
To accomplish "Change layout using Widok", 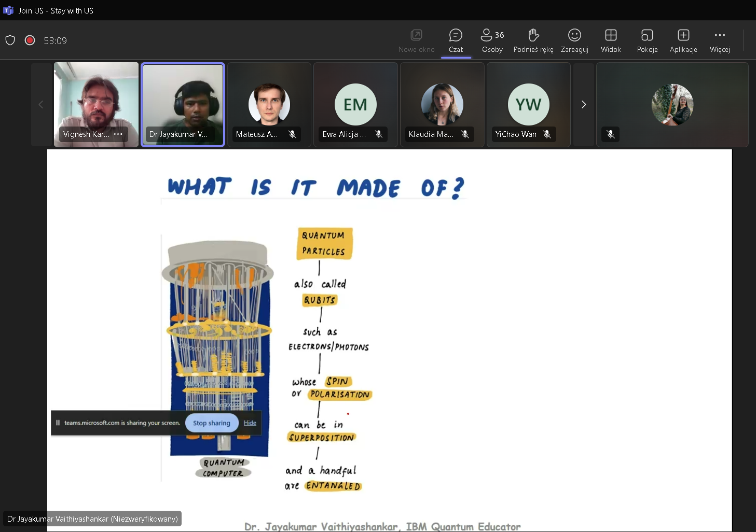I will pos(611,41).
